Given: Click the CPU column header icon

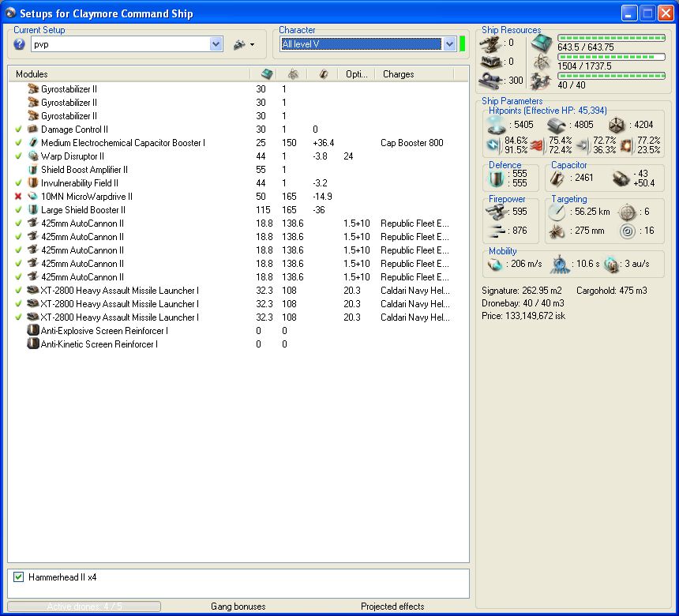Looking at the screenshot, I should pyautogui.click(x=267, y=74).
